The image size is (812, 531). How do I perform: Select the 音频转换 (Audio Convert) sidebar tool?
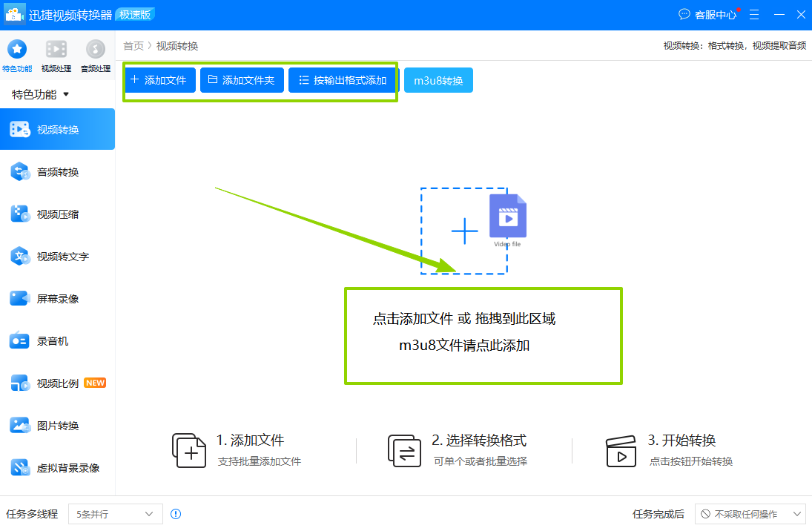[x=57, y=171]
